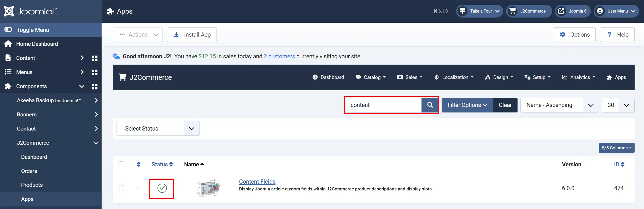
Task: Expand the Content sidebar menu
Action: [82, 58]
